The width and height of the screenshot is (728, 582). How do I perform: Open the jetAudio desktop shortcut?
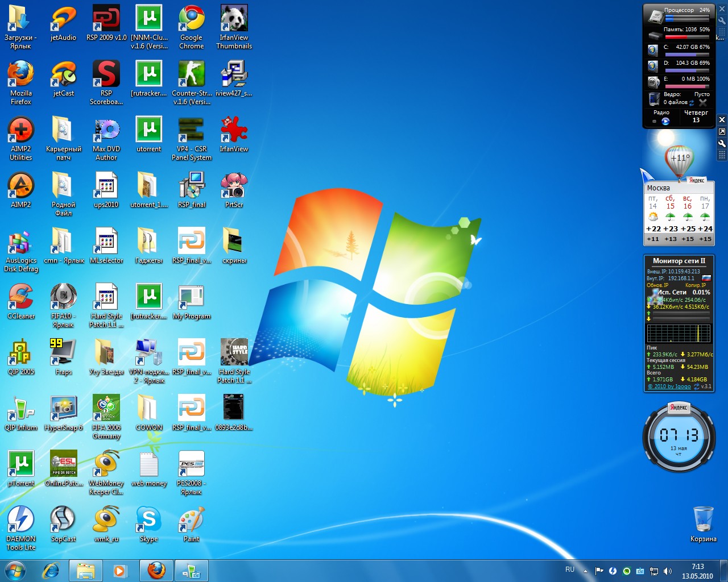(x=63, y=23)
